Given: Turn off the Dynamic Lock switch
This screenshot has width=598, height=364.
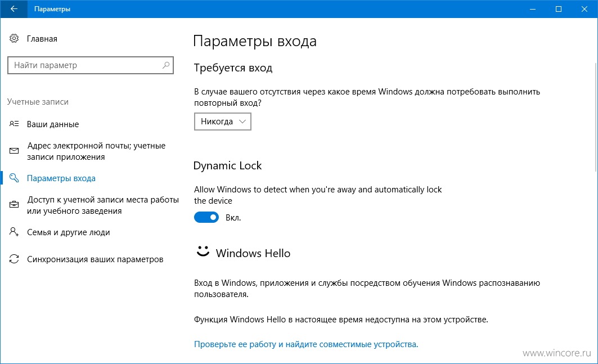Looking at the screenshot, I should click(x=206, y=218).
